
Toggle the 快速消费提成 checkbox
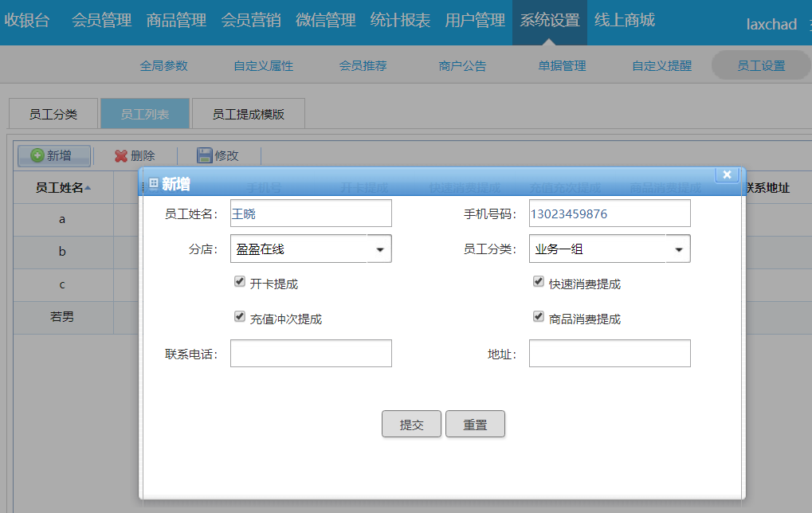click(539, 281)
